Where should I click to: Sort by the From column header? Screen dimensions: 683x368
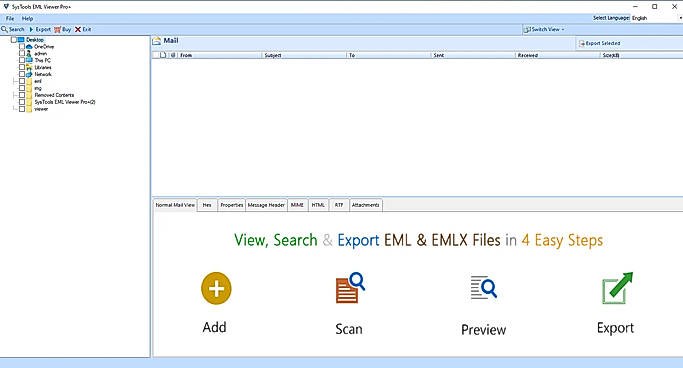point(220,55)
